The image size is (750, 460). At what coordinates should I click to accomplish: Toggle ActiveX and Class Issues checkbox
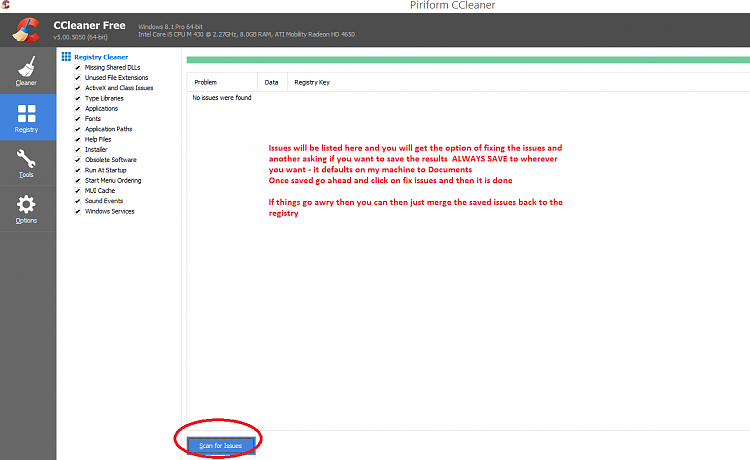[77, 88]
